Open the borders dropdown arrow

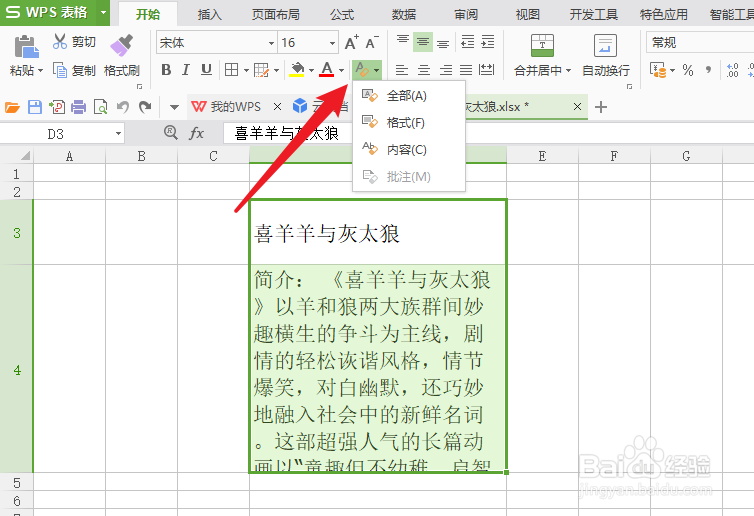pos(246,71)
